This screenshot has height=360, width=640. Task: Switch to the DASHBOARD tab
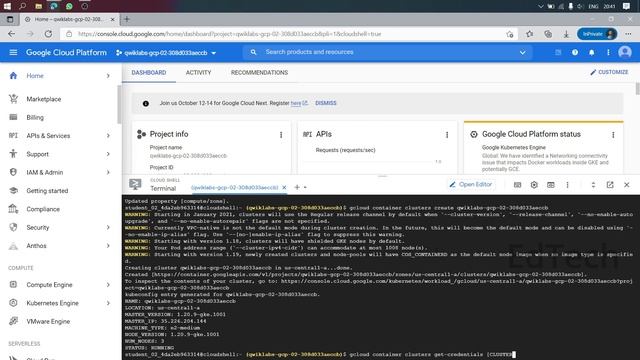pos(149,73)
